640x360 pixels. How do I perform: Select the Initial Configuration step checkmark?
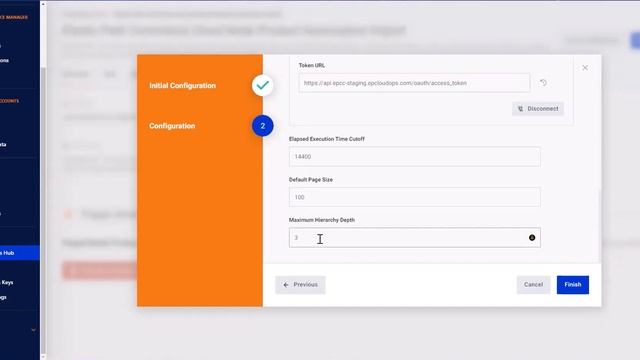pos(262,85)
